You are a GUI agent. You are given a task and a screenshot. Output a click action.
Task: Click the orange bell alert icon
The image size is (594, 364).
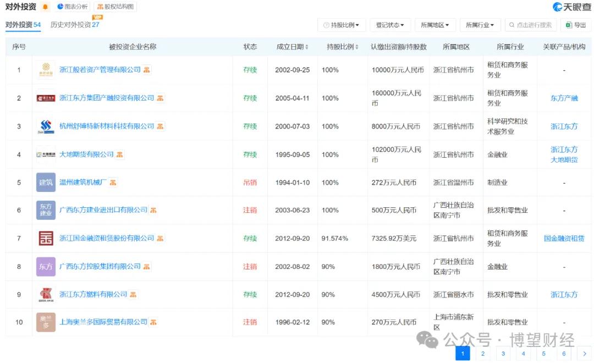point(46,7)
